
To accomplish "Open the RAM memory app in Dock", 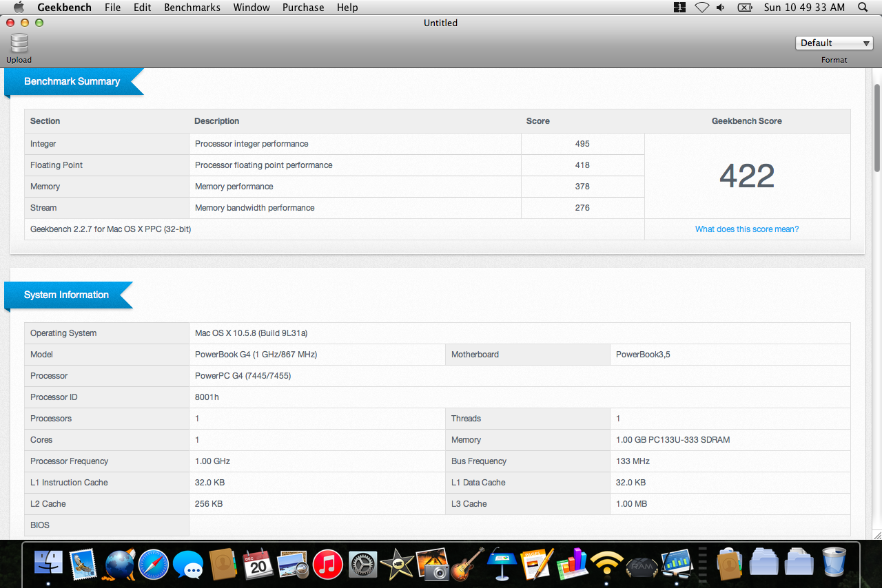I will tap(642, 566).
